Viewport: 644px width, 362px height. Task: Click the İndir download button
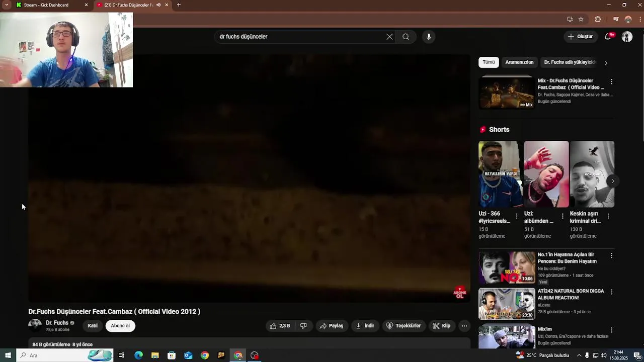pyautogui.click(x=365, y=326)
